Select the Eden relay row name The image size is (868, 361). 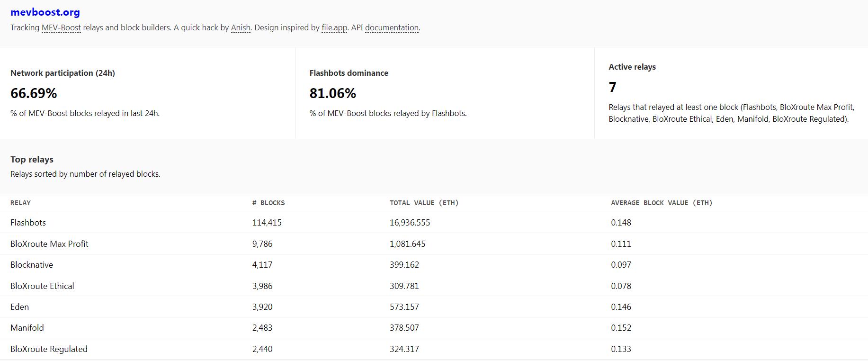point(19,307)
